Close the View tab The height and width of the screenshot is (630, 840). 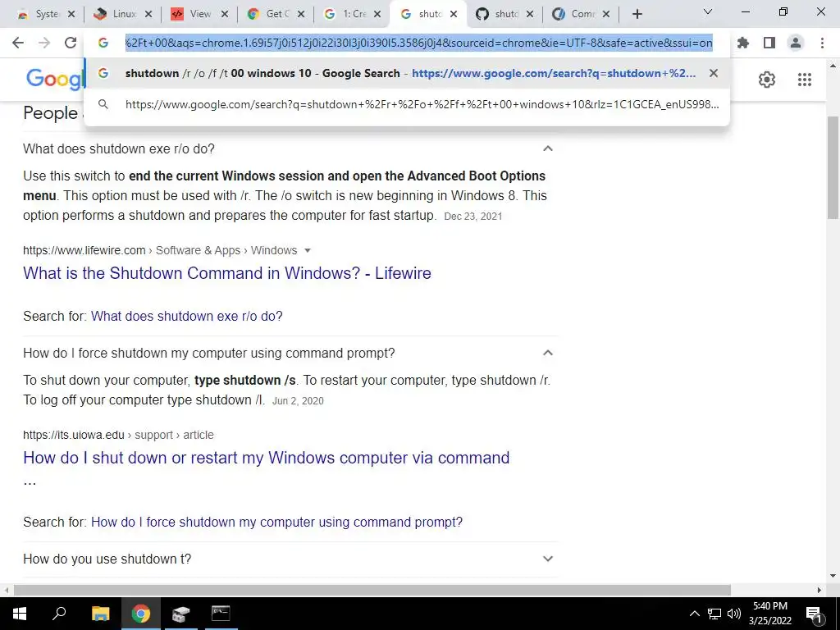[x=225, y=15]
